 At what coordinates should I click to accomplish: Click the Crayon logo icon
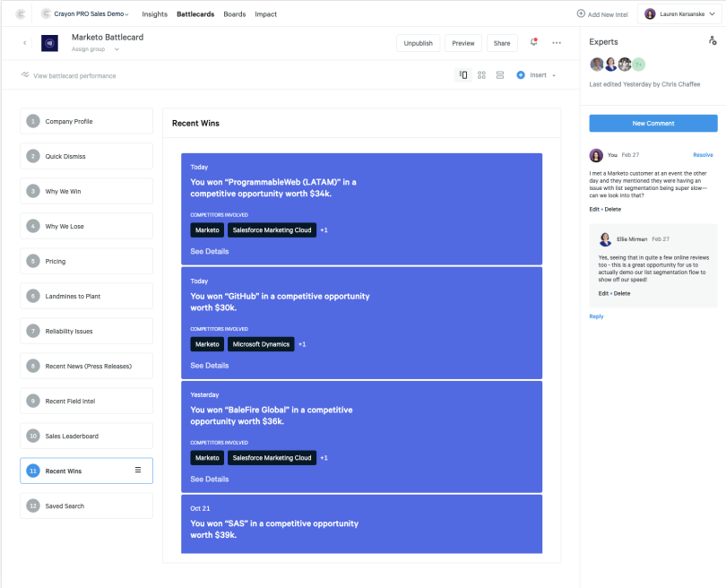[21, 13]
